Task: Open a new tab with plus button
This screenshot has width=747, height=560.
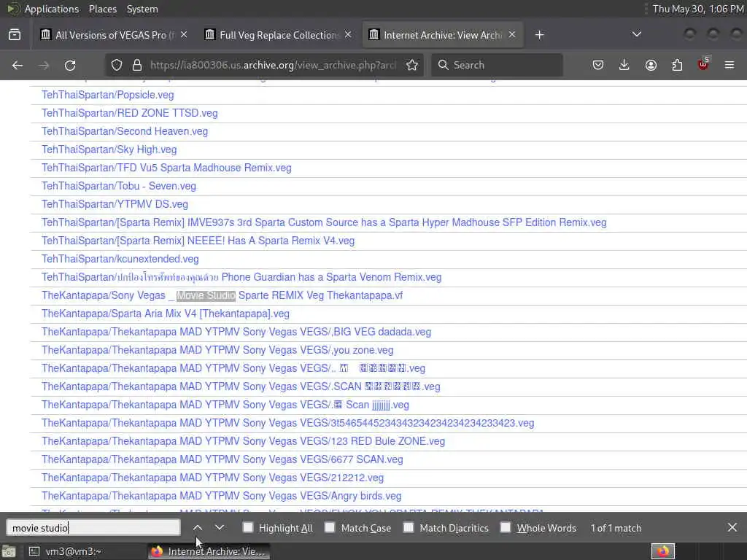Action: click(539, 35)
